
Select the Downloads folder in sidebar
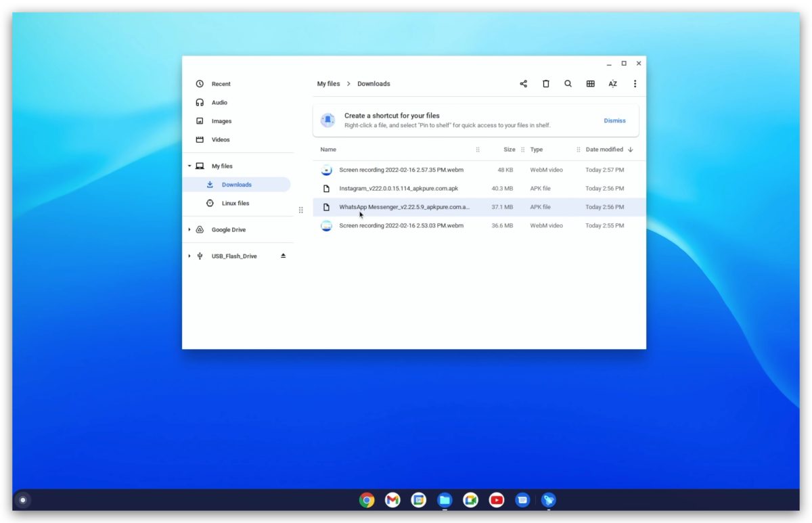click(236, 185)
